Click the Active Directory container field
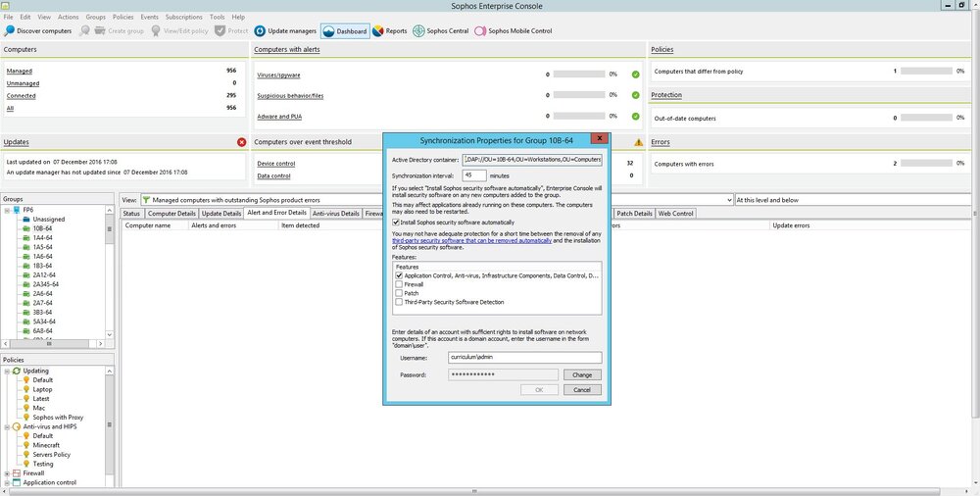Image resolution: width=980 pixels, height=496 pixels. (532, 160)
